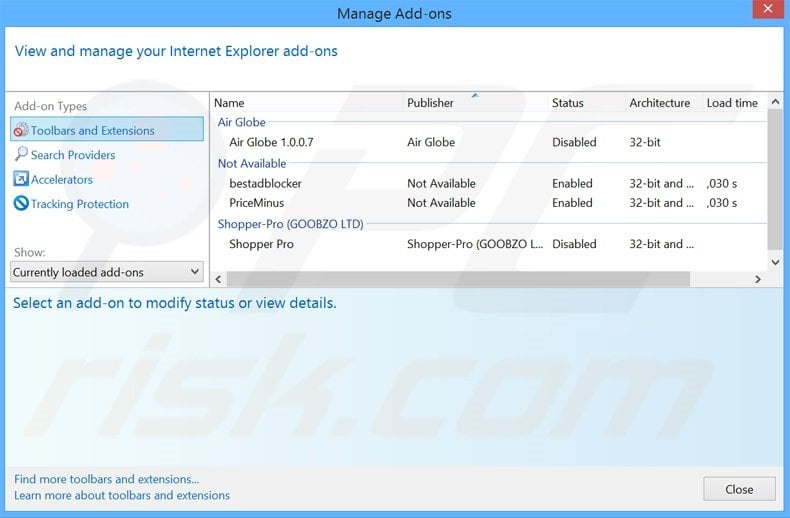Click the Shopper-Pro (GOOBZO L... publisher cell
This screenshot has height=518, width=790.
point(475,244)
